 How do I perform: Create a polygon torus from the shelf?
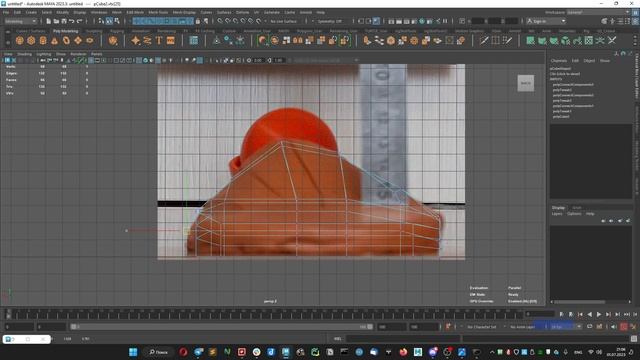[66, 40]
